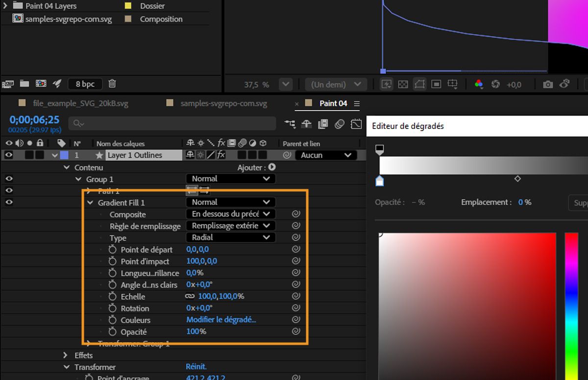
Task: Click the graph editor icon in timeline
Action: tap(356, 125)
